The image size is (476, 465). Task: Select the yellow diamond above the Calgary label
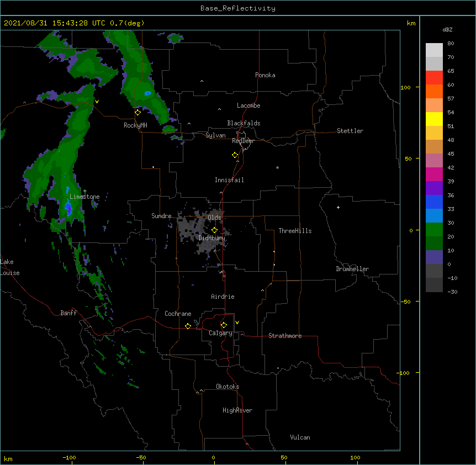tap(224, 325)
